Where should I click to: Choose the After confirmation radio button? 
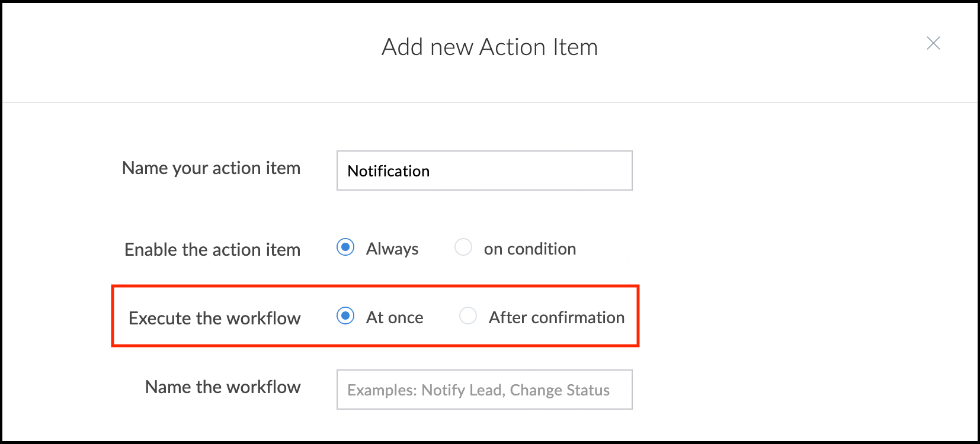point(468,316)
